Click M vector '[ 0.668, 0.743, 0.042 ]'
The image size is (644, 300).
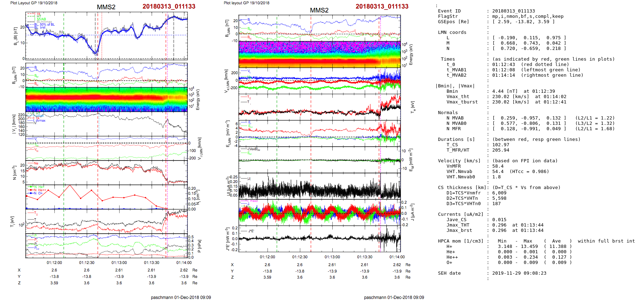click(x=529, y=43)
